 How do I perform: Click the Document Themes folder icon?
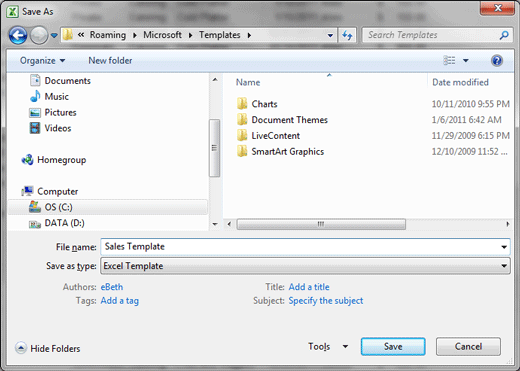pyautogui.click(x=242, y=120)
